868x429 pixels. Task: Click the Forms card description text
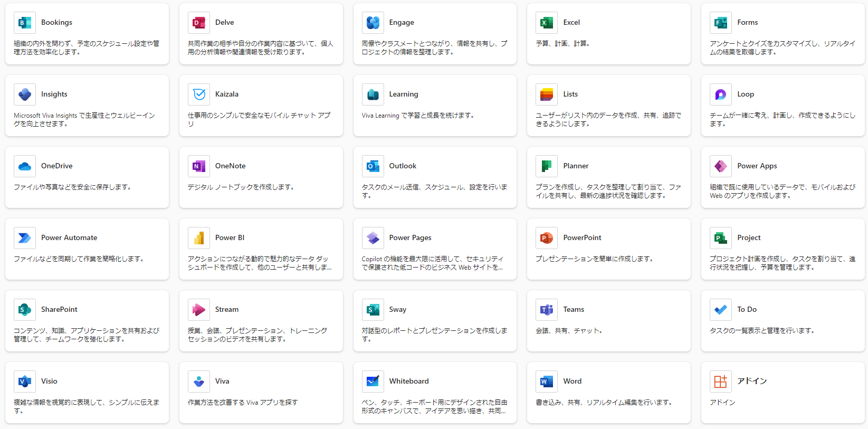click(783, 47)
